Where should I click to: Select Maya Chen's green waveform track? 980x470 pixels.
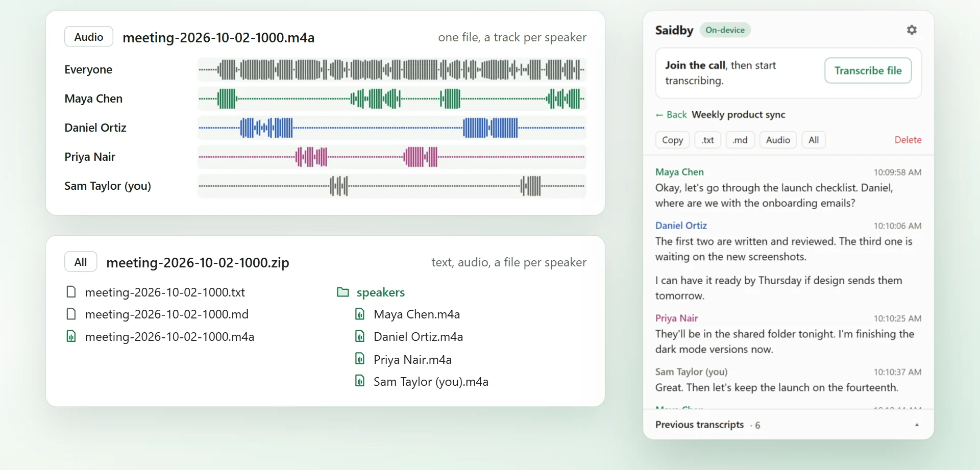tap(392, 98)
